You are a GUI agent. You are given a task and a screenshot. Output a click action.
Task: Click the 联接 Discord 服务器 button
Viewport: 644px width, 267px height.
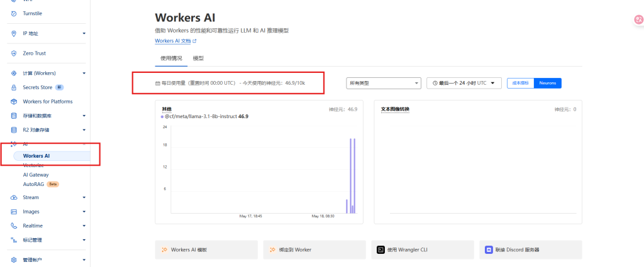point(531,249)
